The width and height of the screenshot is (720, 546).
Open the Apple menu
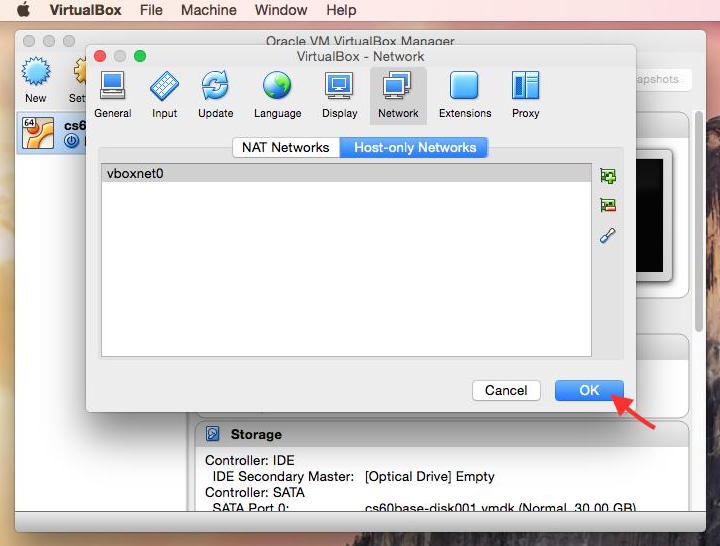(x=23, y=10)
